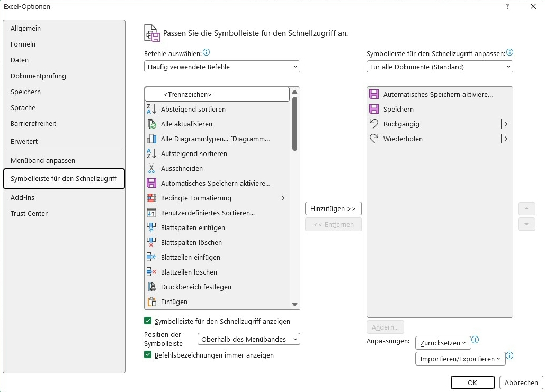Open the Für alle Dokumente (Standard) dropdown
The height and width of the screenshot is (392, 545).
440,67
